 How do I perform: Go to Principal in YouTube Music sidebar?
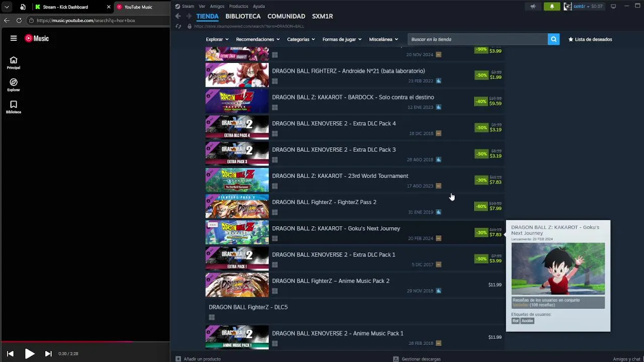[x=14, y=63]
